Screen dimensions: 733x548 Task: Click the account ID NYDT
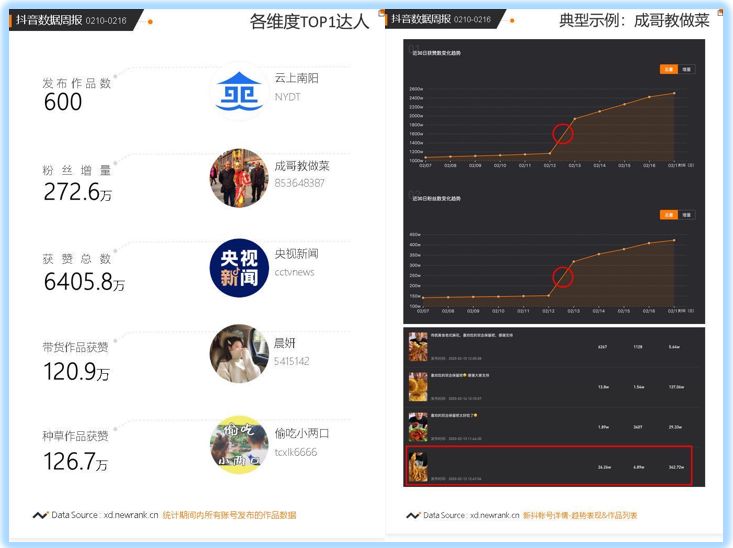pyautogui.click(x=287, y=97)
